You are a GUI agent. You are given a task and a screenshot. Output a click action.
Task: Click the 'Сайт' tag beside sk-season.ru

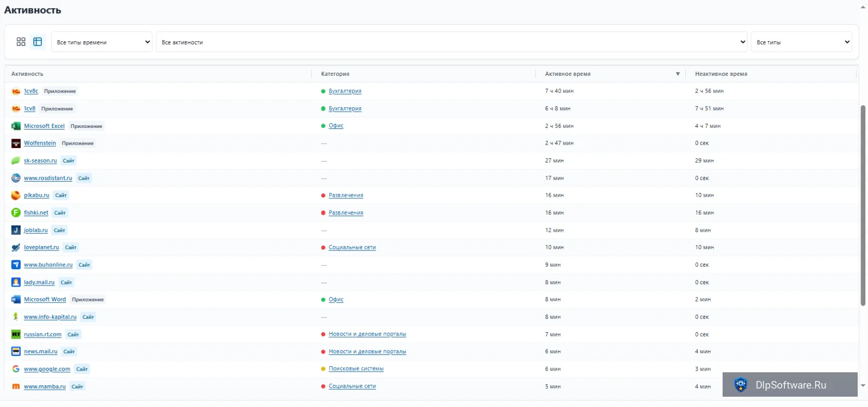click(68, 161)
